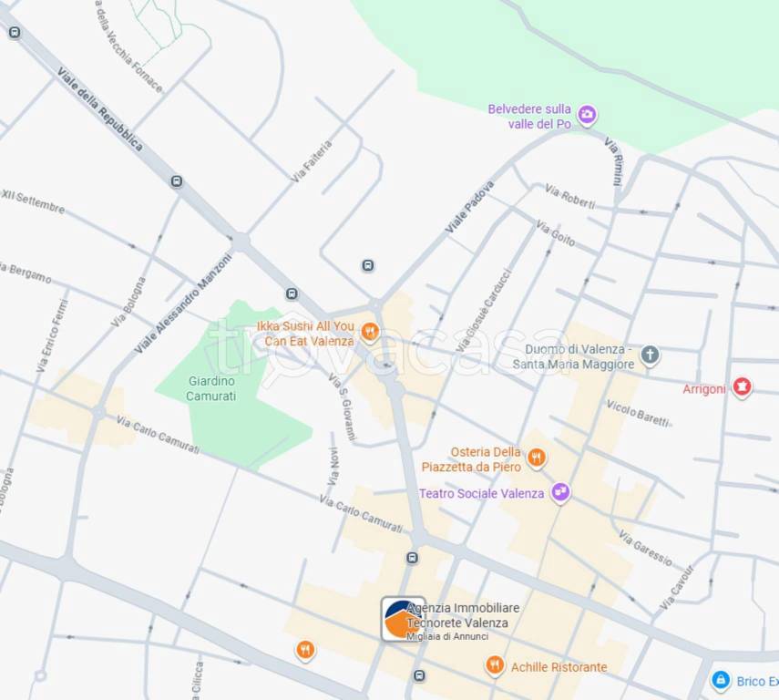
Task: Click the Arrigoni shop pin
Action: point(742,386)
